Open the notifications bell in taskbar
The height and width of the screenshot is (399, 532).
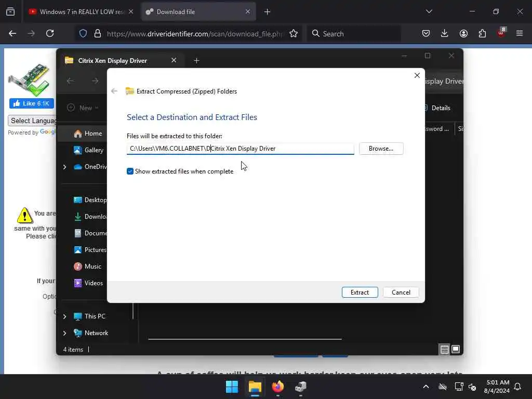518,387
